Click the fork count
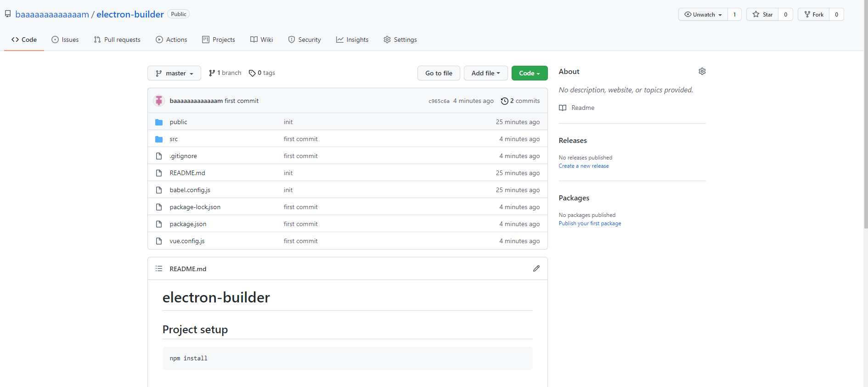The width and height of the screenshot is (868, 387). (837, 14)
